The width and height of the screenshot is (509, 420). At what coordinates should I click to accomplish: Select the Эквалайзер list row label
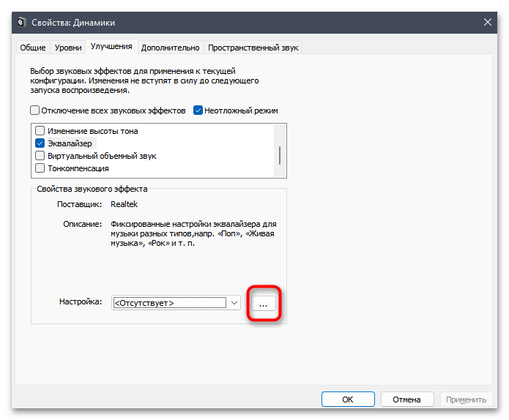(x=70, y=143)
